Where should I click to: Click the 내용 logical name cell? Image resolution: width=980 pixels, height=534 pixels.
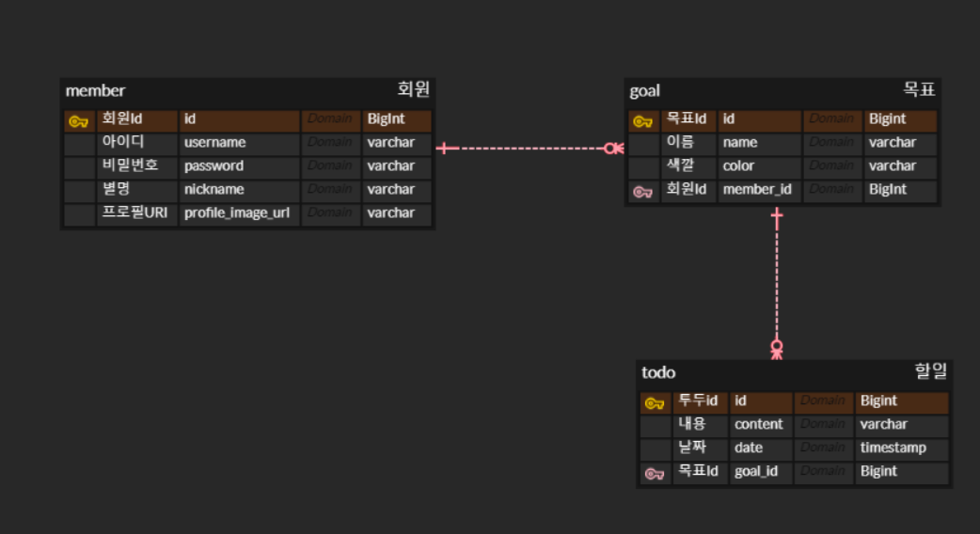(x=700, y=425)
